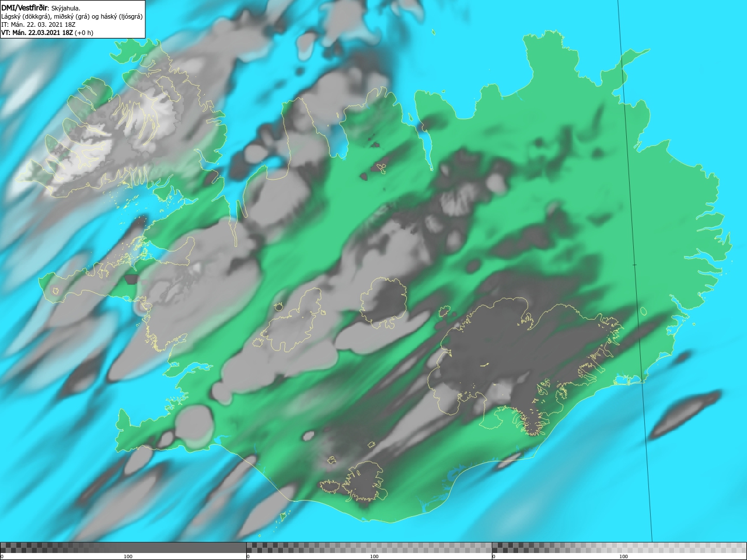
Task: Click the 'IT: Mán. 22. 03. 2021 18Z' line
Action: (x=38, y=24)
